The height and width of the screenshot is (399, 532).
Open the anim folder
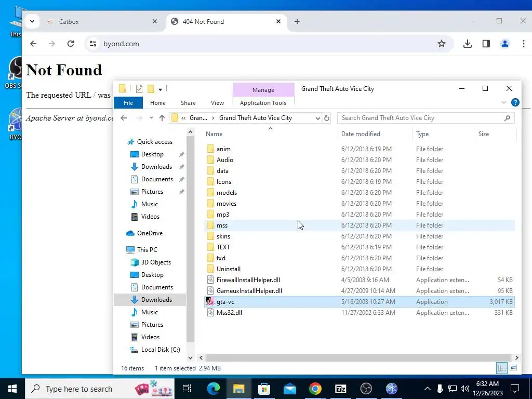[223, 149]
